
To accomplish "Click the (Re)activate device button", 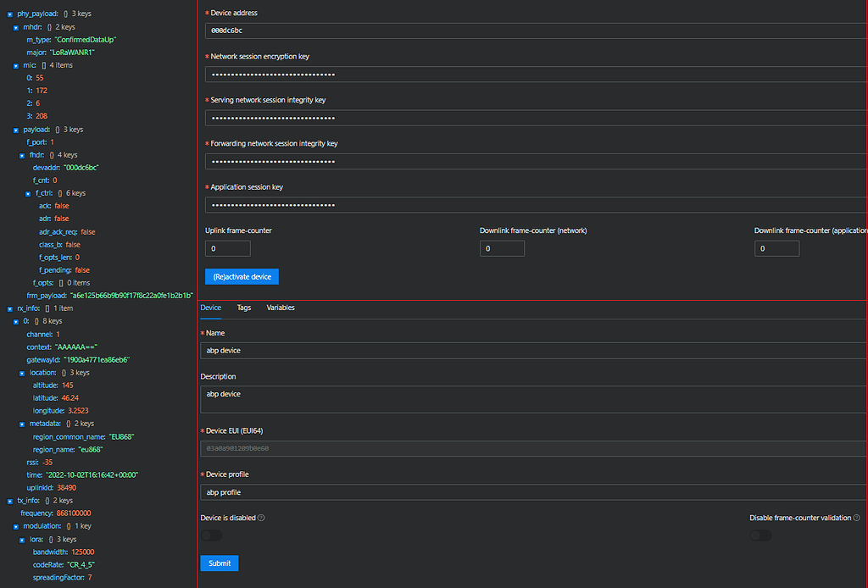I will tap(242, 276).
